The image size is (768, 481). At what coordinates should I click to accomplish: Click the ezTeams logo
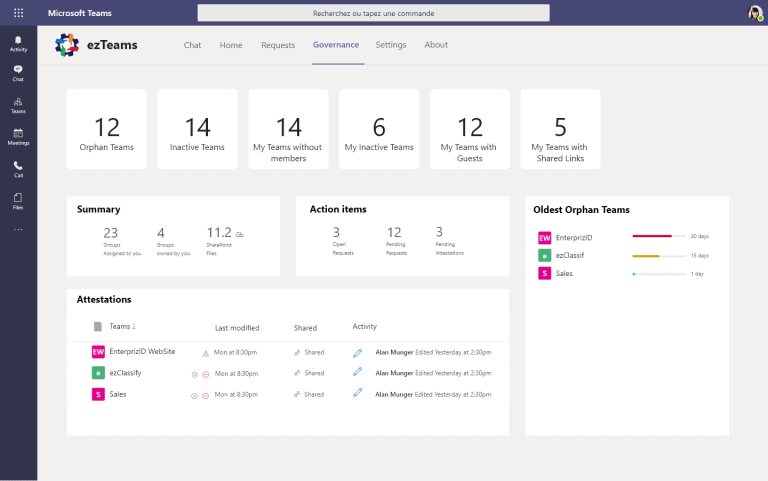pos(67,45)
